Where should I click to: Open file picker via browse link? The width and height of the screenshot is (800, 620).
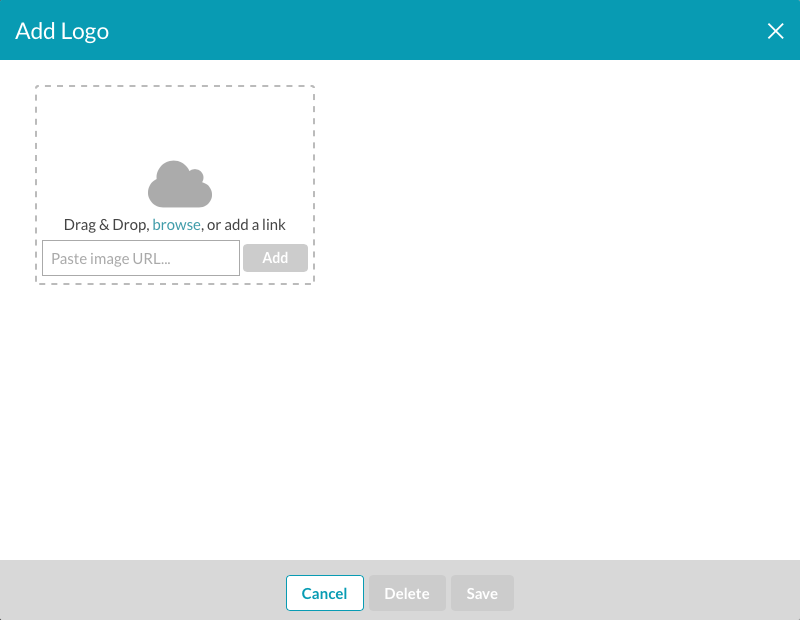176,225
